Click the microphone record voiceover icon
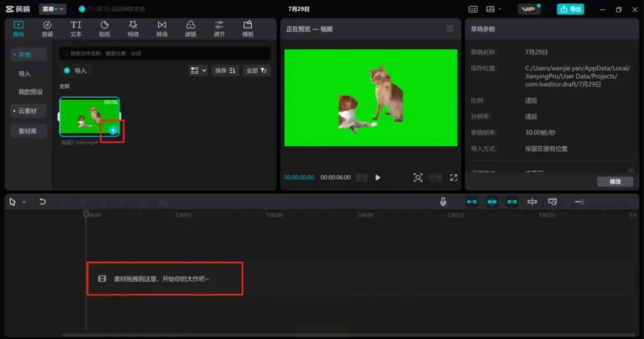The width and height of the screenshot is (644, 339). click(x=443, y=202)
